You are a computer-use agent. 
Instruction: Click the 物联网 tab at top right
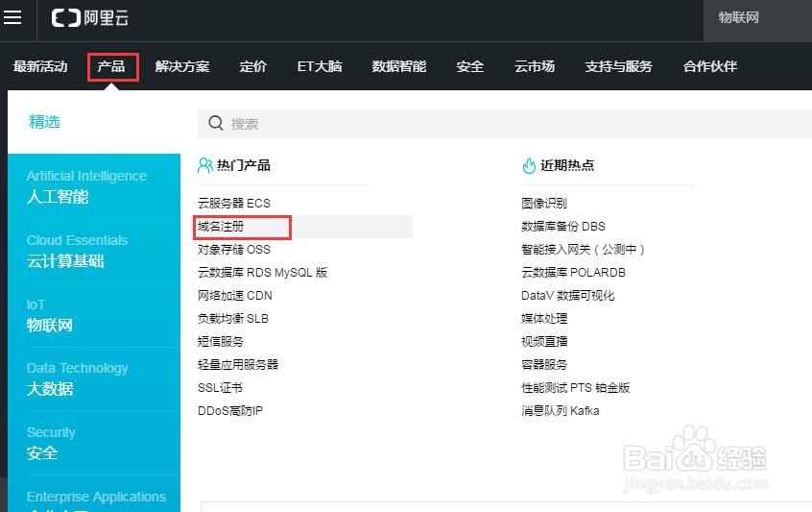[739, 17]
